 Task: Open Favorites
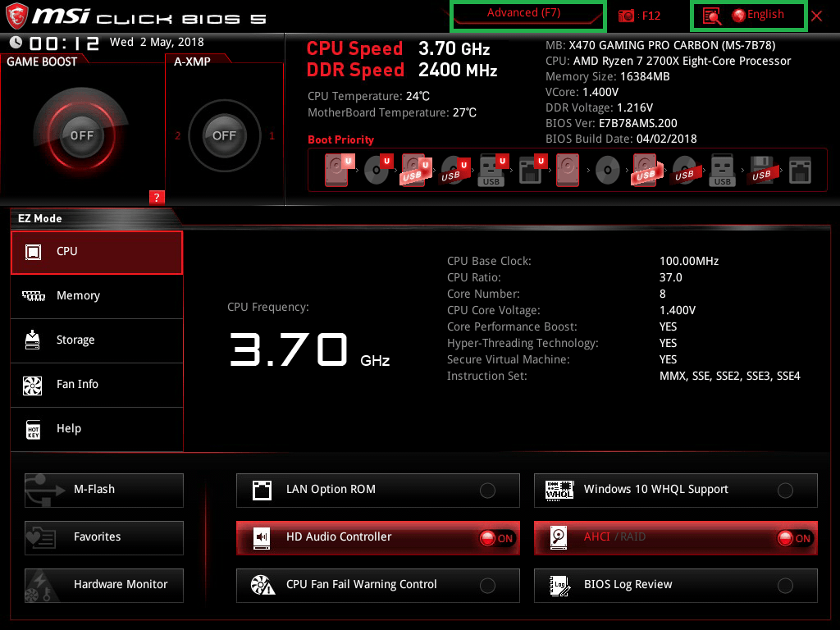pyautogui.click(x=104, y=538)
